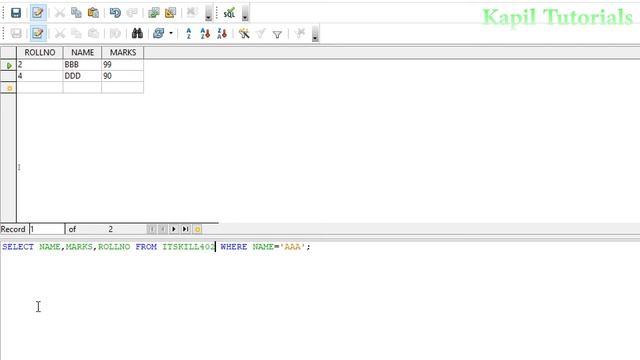This screenshot has width=640, height=360.
Task: Add new record with navigation bar star button
Action: pos(198,229)
